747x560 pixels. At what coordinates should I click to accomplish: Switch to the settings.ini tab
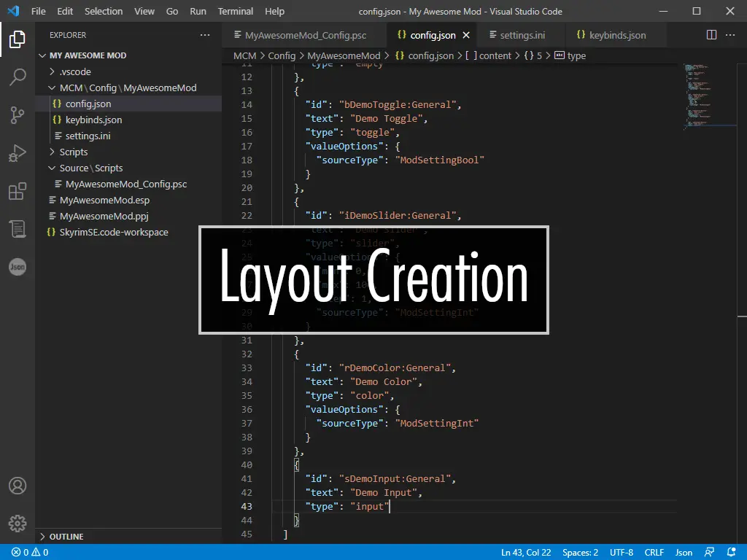point(522,35)
